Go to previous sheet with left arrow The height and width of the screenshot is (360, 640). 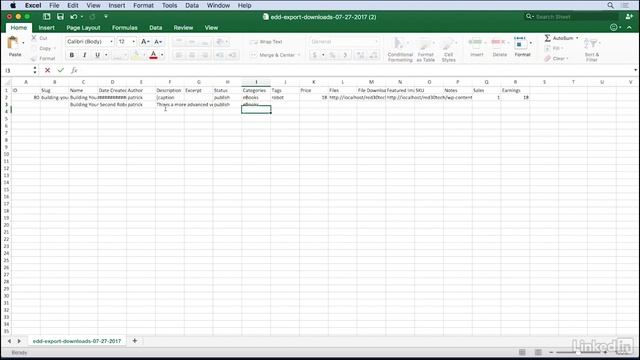pos(9,341)
